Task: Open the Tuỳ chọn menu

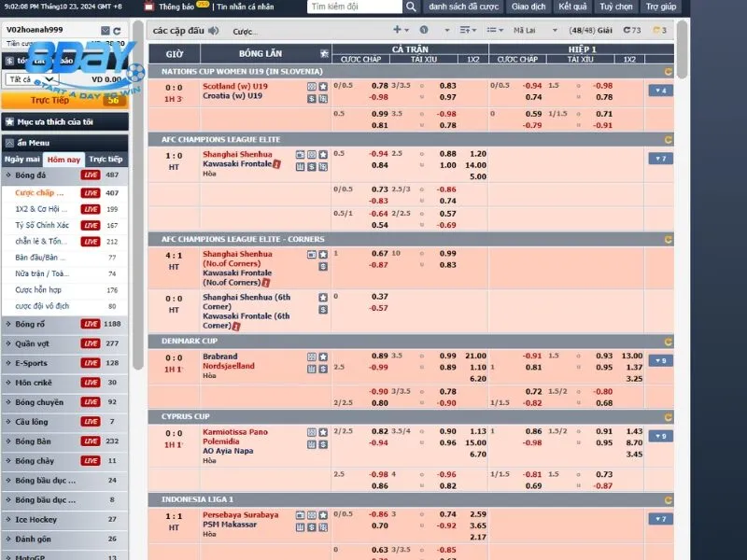Action: (x=616, y=7)
